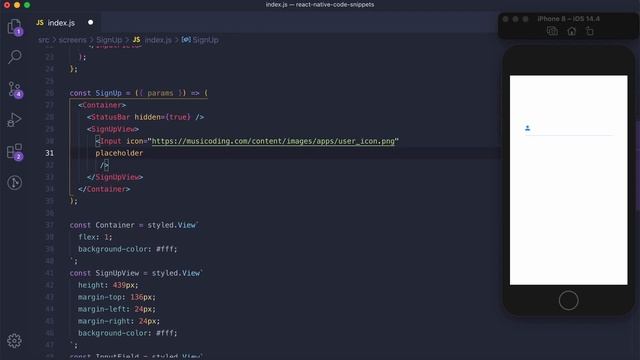The width and height of the screenshot is (640, 360).
Task: Open the Extensions view
Action: 15,151
